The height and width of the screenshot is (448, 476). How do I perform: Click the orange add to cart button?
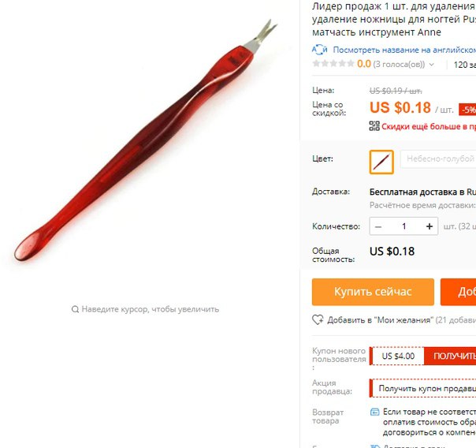point(459,292)
